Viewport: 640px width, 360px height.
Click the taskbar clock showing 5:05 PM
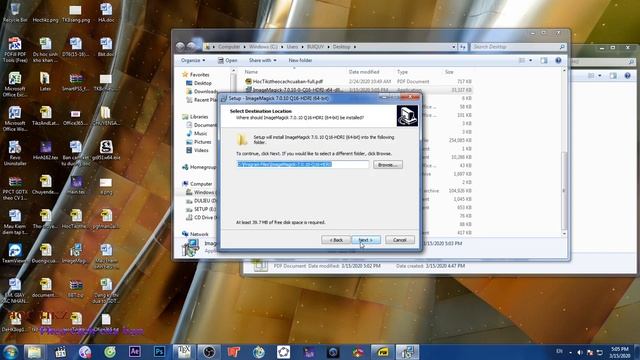620,352
